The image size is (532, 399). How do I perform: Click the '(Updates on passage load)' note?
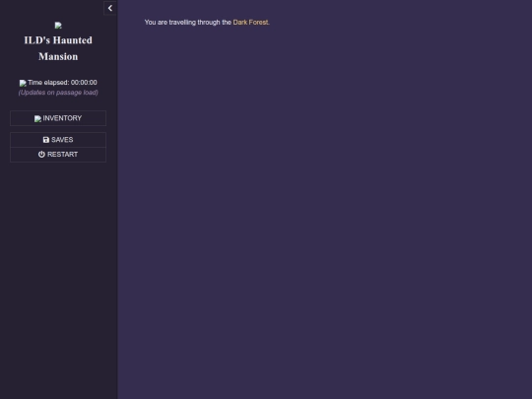point(58,93)
